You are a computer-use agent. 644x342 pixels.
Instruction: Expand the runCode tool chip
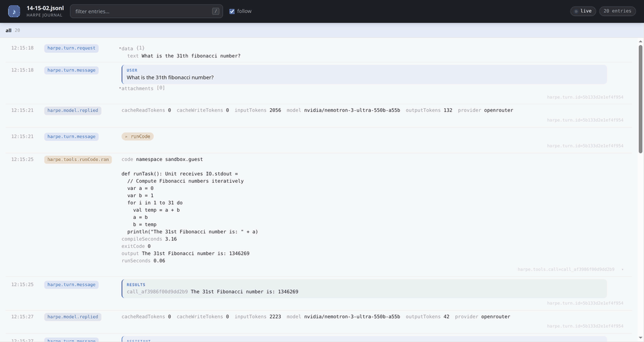138,137
